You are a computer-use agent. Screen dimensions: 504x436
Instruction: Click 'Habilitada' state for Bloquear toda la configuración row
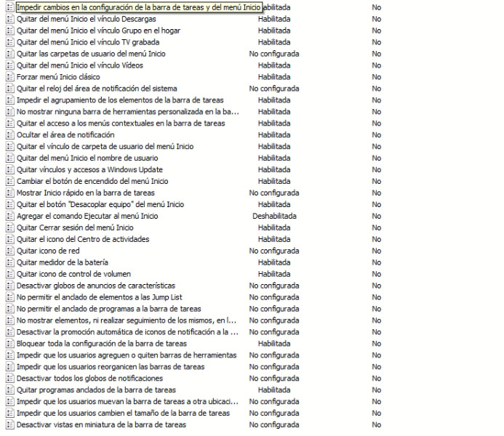point(274,344)
